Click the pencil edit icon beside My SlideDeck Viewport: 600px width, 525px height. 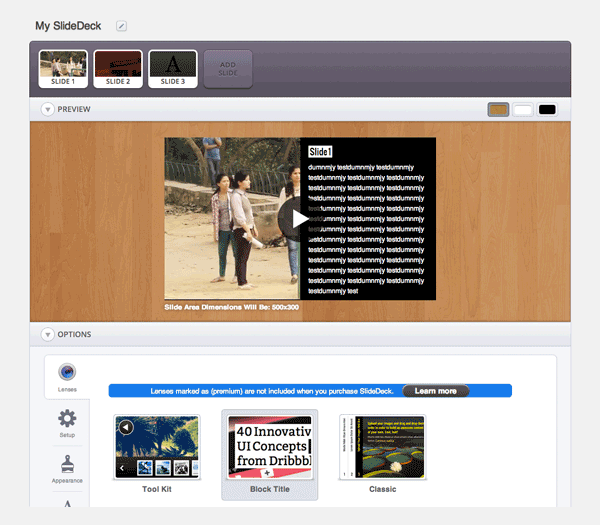(121, 26)
